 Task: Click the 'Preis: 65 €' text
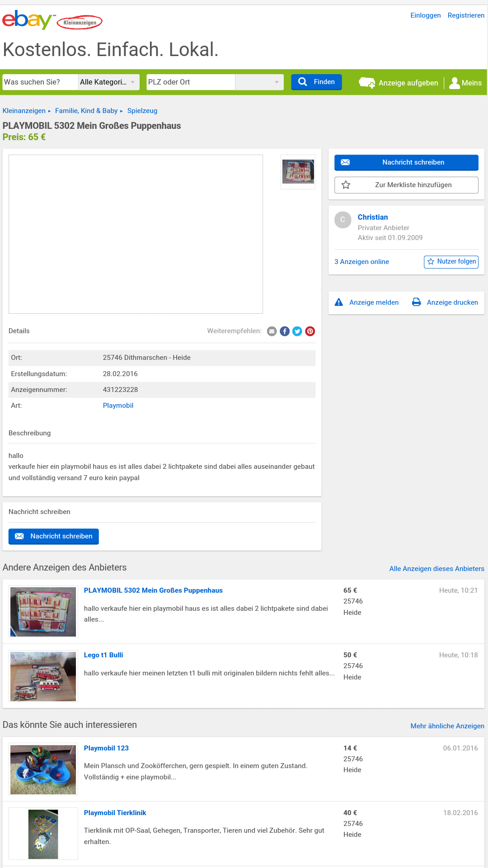tap(24, 137)
